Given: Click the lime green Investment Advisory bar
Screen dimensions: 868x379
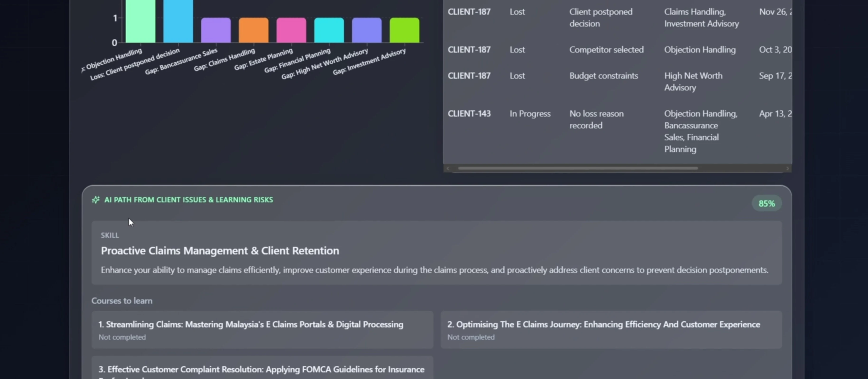Looking at the screenshot, I should [405, 30].
